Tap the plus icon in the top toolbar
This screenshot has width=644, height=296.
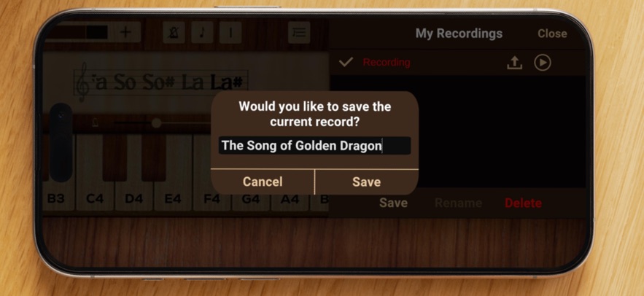[x=125, y=32]
